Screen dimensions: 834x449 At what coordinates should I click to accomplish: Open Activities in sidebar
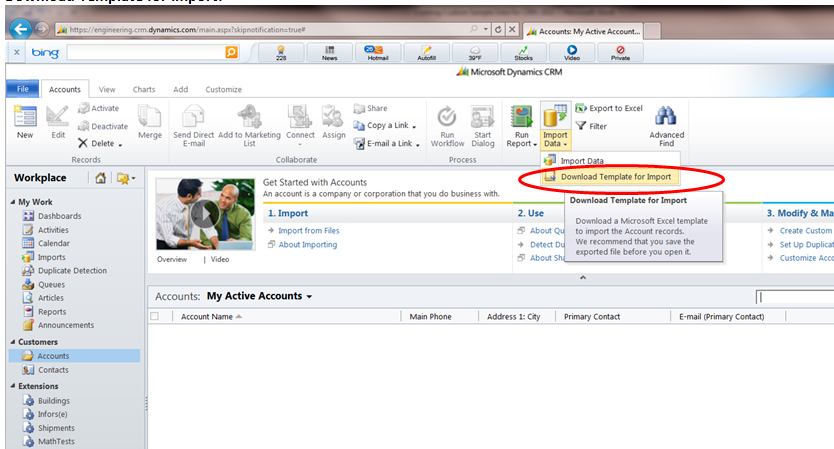[53, 230]
